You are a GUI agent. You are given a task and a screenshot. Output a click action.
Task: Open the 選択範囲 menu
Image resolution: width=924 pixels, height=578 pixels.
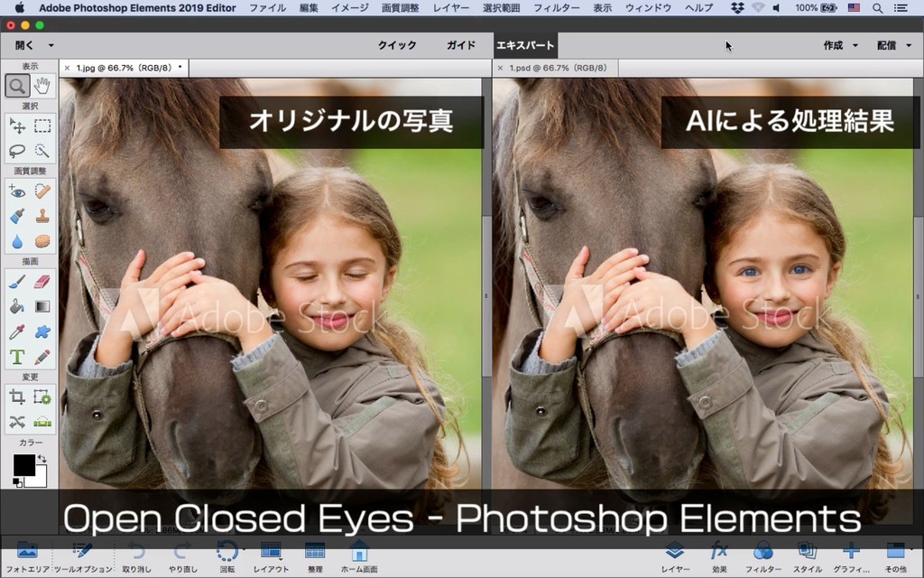click(x=502, y=7)
